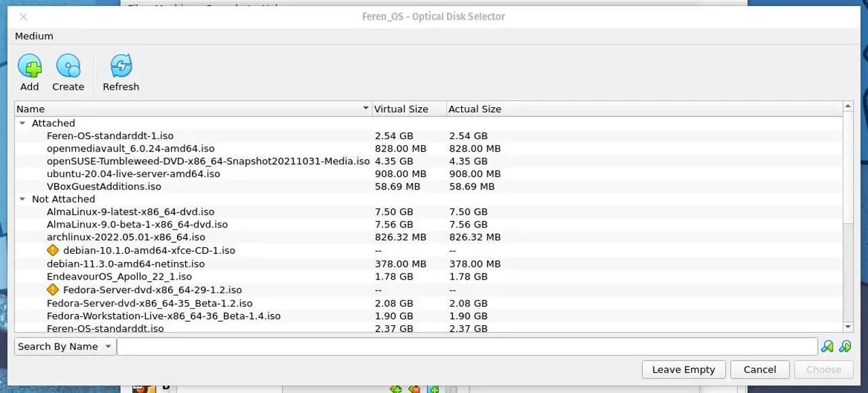868x393 pixels.
Task: Click the scrollbar down arrow of the list
Action: coord(847,326)
